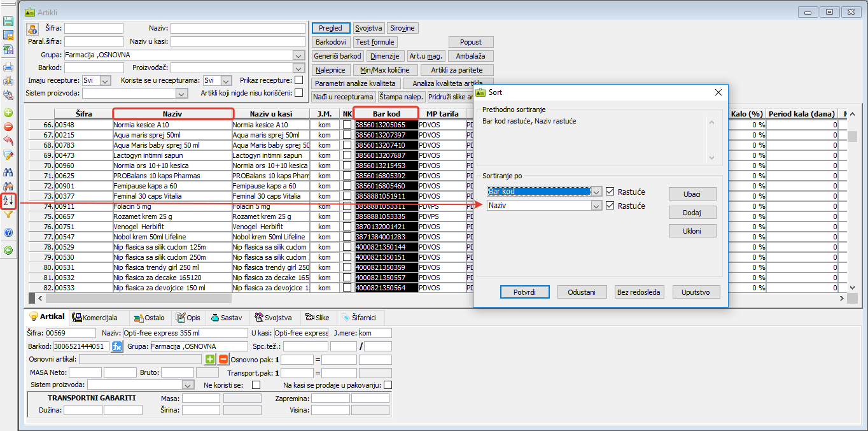The height and width of the screenshot is (431, 868).
Task: Confirm sorting with Potvrdi button
Action: pyautogui.click(x=524, y=292)
